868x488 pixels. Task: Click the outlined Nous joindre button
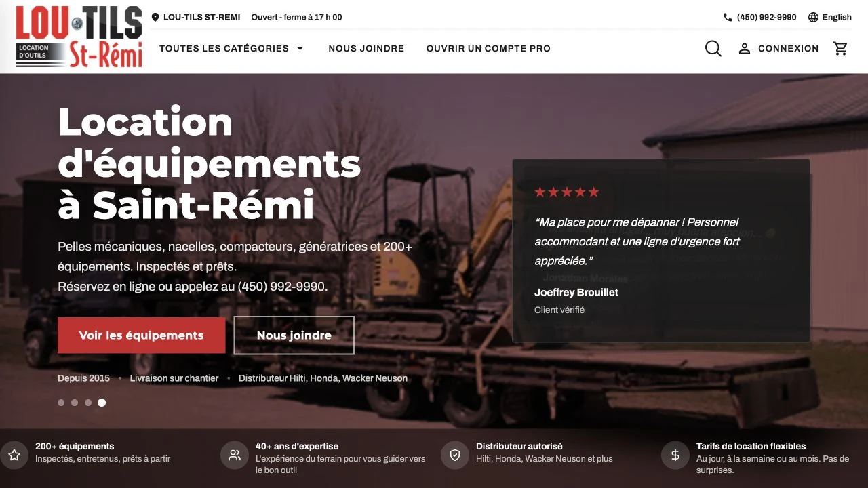(294, 335)
